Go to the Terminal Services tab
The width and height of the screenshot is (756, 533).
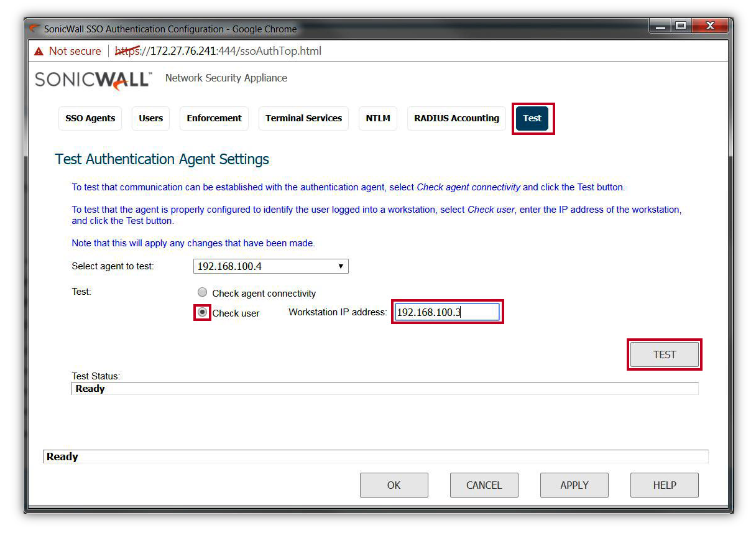click(x=303, y=118)
